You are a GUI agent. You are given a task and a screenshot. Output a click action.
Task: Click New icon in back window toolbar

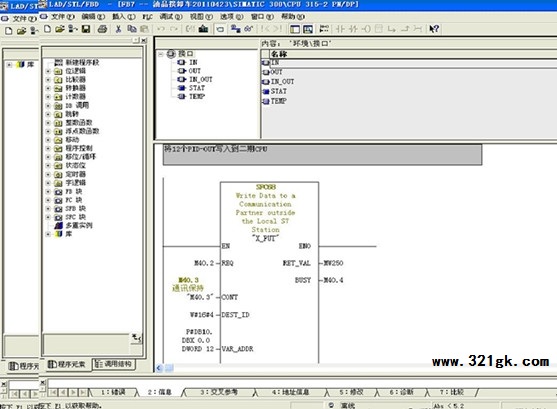coord(9,31)
